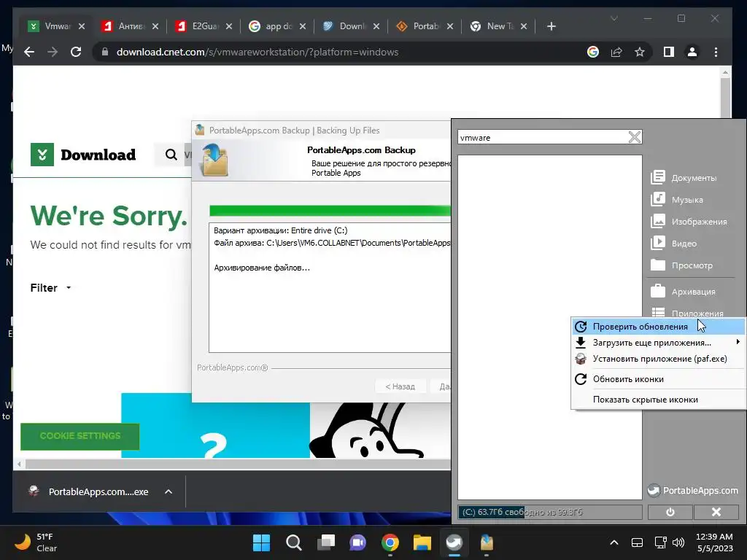Open File Explorer on taskbar
747x560 pixels.
pos(422,542)
